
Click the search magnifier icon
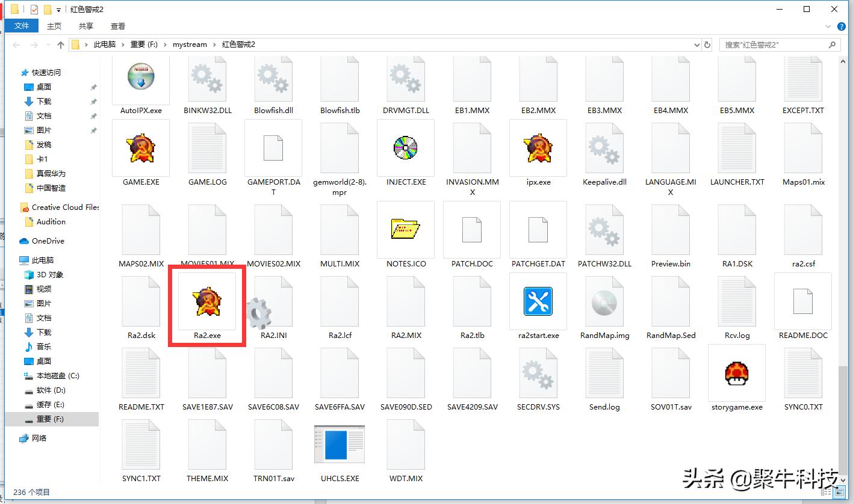[833, 45]
